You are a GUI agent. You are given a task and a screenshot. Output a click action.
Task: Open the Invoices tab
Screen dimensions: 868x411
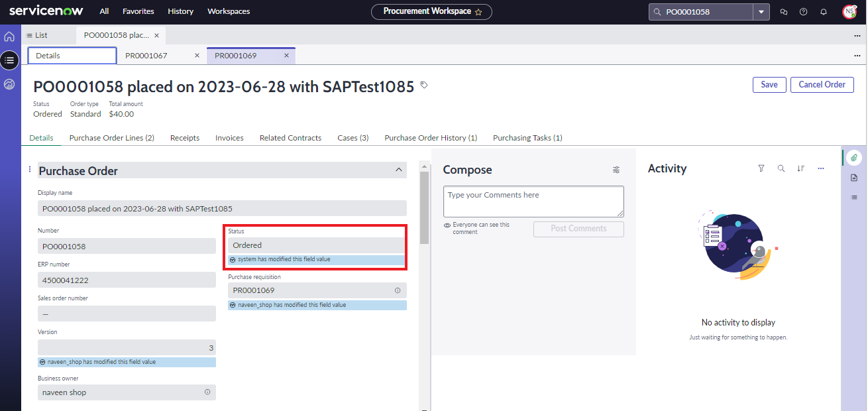[229, 138]
